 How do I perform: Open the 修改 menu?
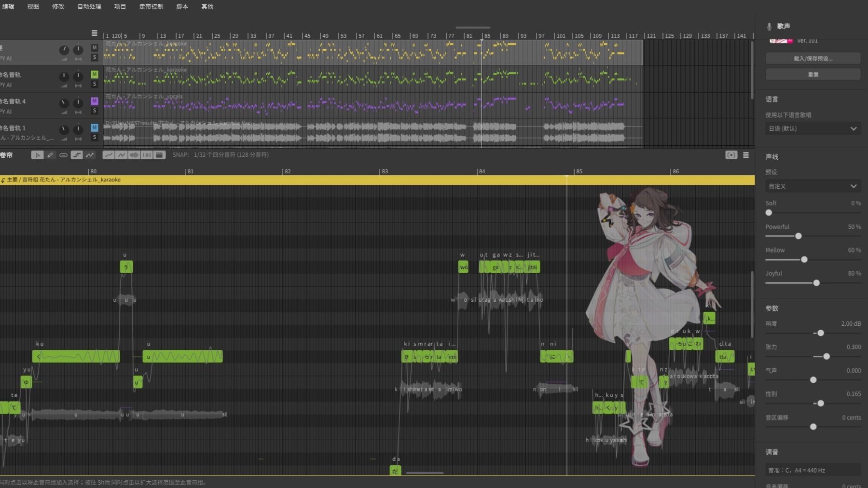pos(58,7)
